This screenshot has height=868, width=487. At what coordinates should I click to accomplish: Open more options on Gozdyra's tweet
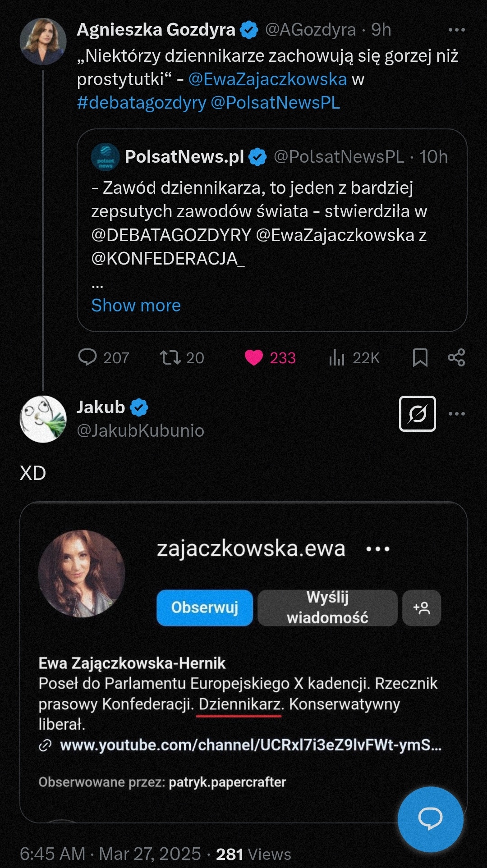(456, 30)
